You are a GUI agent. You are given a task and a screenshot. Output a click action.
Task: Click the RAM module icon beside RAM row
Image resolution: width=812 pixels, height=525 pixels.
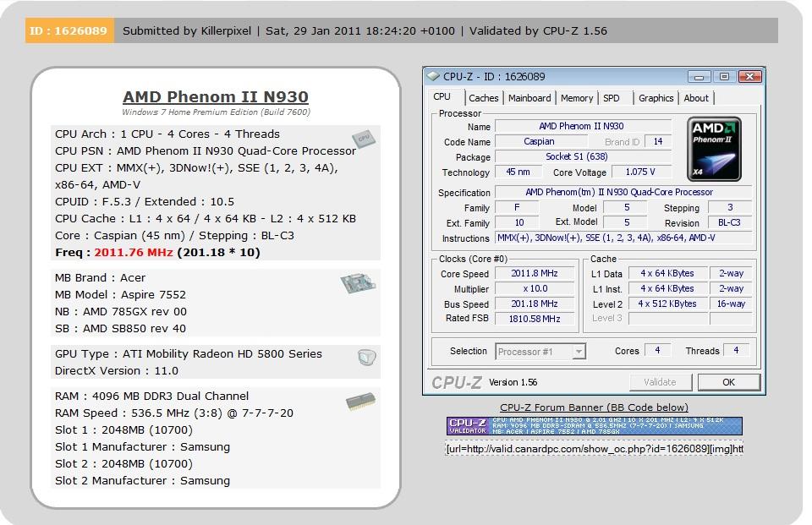pyautogui.click(x=360, y=402)
